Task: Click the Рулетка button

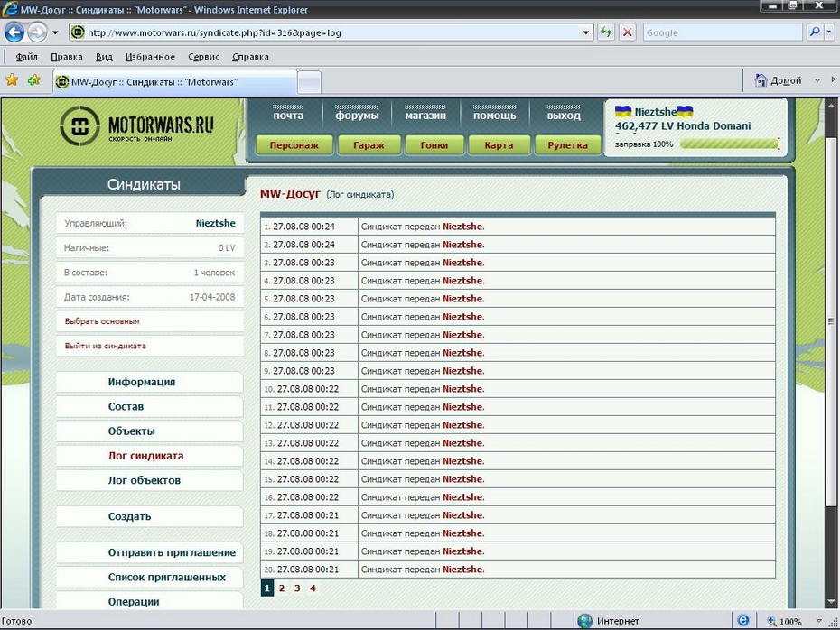Action: pyautogui.click(x=567, y=145)
